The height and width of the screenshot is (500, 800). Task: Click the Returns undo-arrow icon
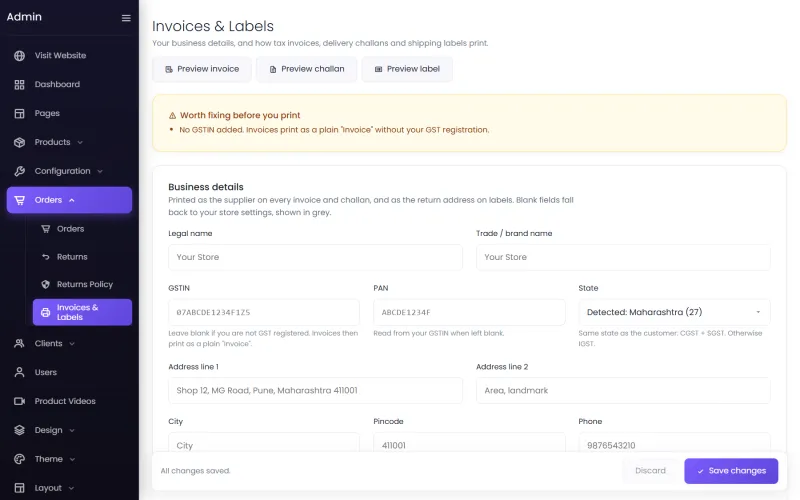(45, 257)
